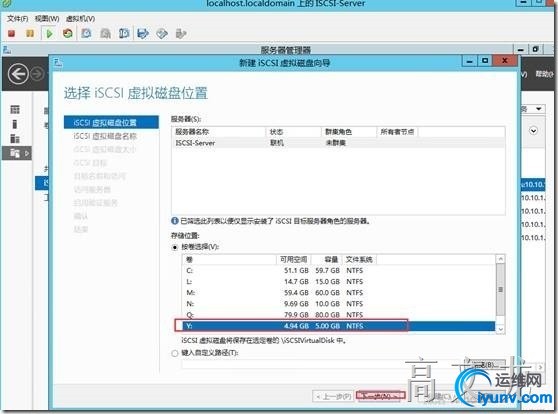This screenshot has height=414, width=558.
Task: Click volume list scroll up arrow
Action: [x=500, y=259]
